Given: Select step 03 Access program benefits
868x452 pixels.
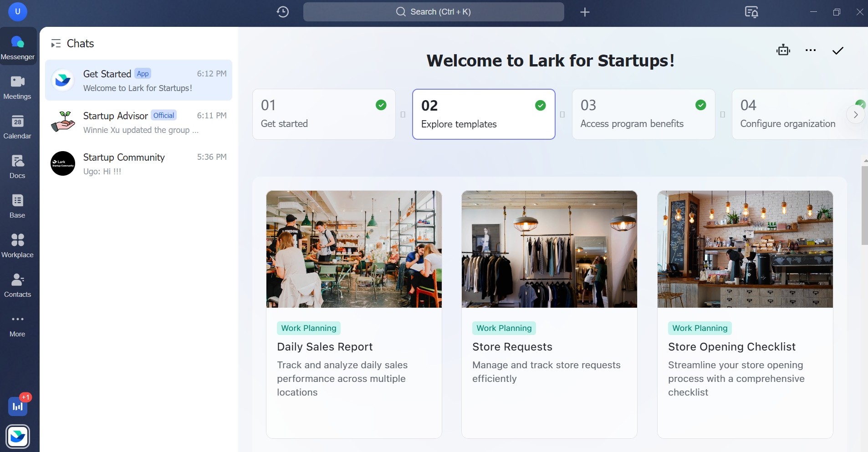Looking at the screenshot, I should pyautogui.click(x=643, y=114).
